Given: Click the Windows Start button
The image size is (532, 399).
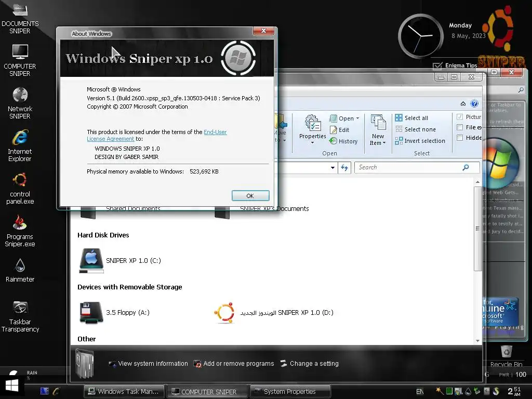Looking at the screenshot, I should click(x=12, y=385).
